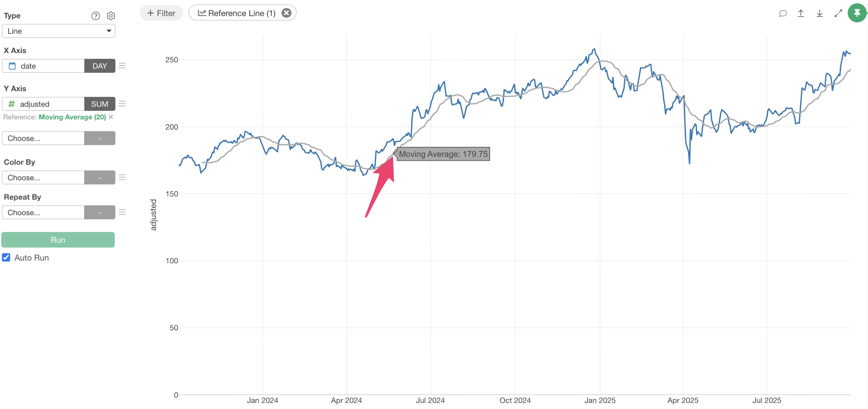Toggle the Auto Run checkbox
This screenshot has height=409, width=868.
(6, 258)
